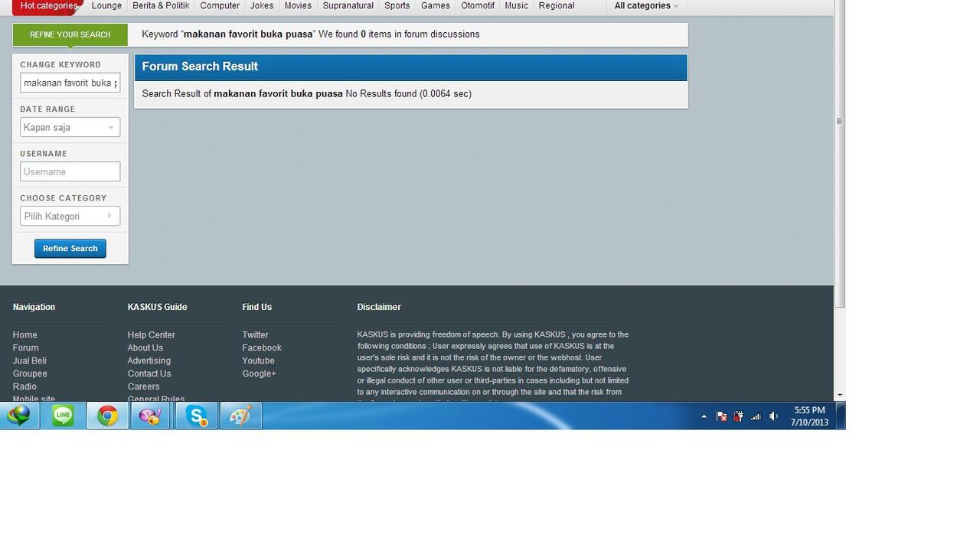Open Yahoo Messenger from the taskbar
980x551 pixels.
click(x=151, y=416)
